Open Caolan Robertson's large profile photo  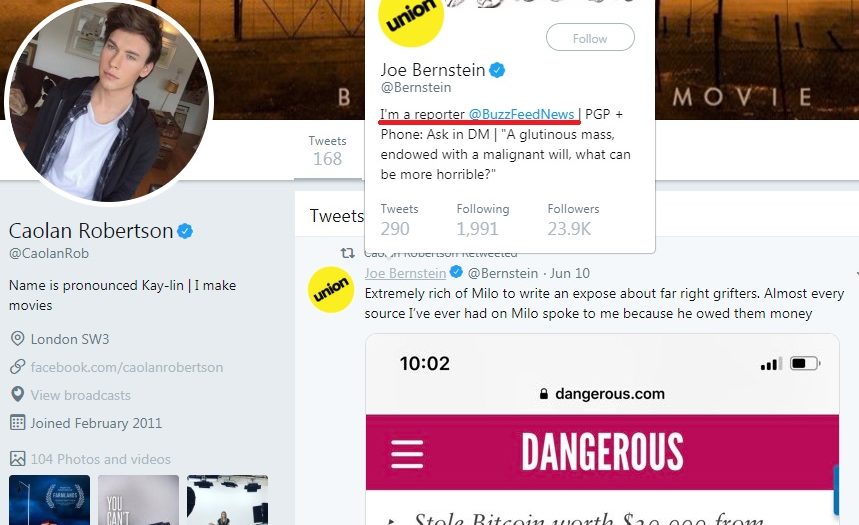(x=109, y=98)
